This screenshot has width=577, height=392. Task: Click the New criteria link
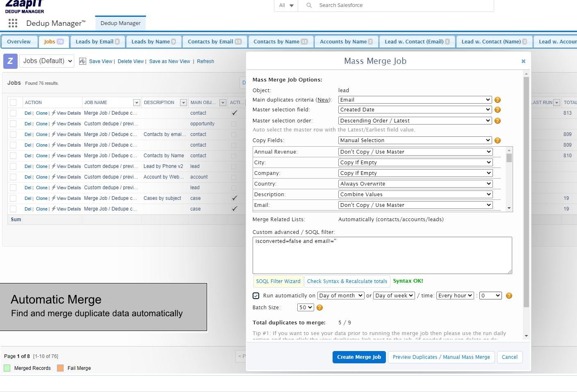(x=323, y=100)
